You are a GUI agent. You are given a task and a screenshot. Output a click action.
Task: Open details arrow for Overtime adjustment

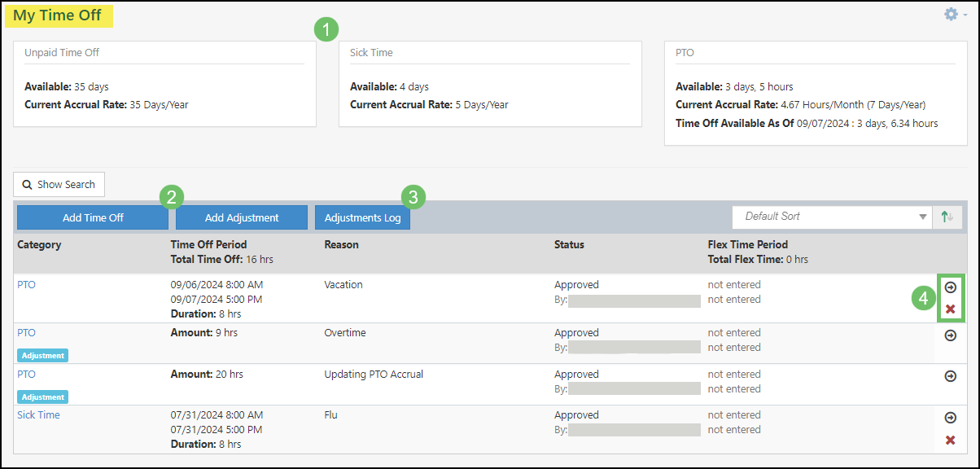[950, 335]
